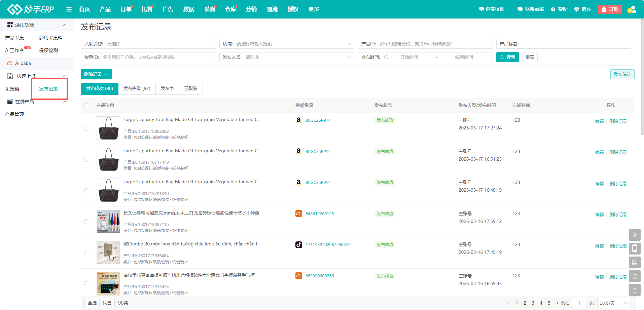644x310 pixels.
Task: Toggle the select-all checkbox in table header
Action: pos(87,106)
